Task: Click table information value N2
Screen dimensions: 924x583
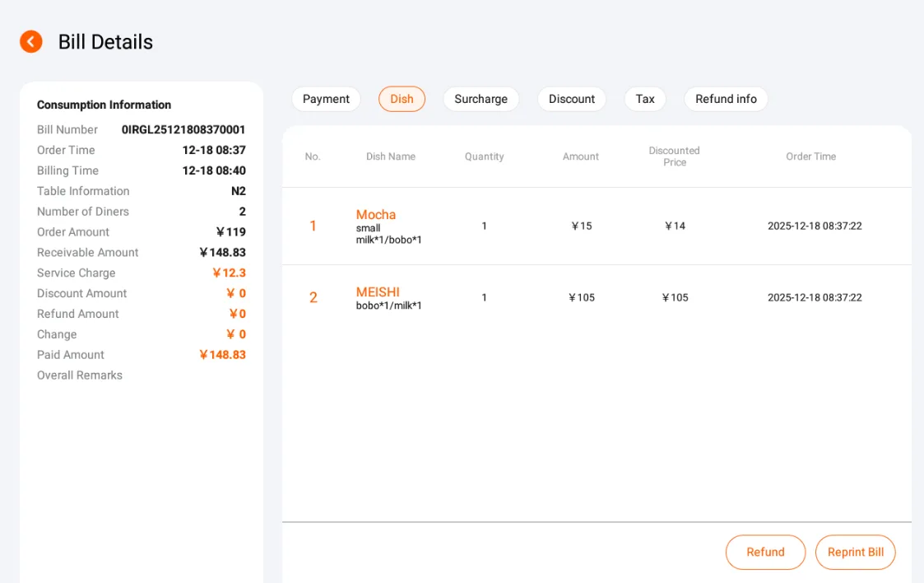Action: (238, 191)
